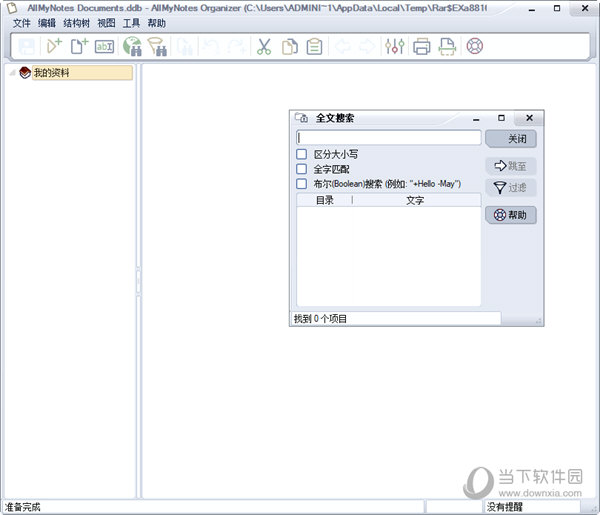Image resolution: width=600 pixels, height=515 pixels.
Task: Click the rename (abI) toolbar icon
Action: tap(104, 47)
